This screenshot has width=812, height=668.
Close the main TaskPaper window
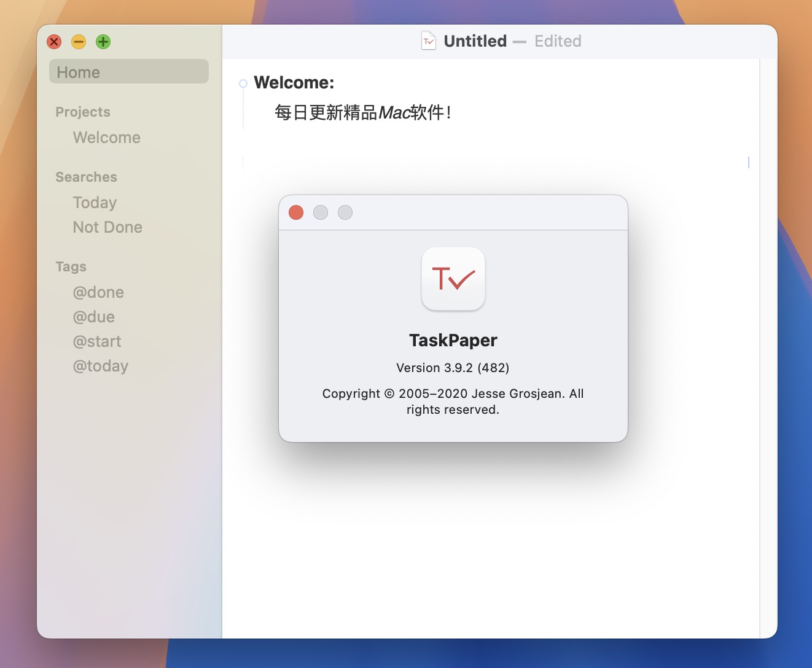54,42
